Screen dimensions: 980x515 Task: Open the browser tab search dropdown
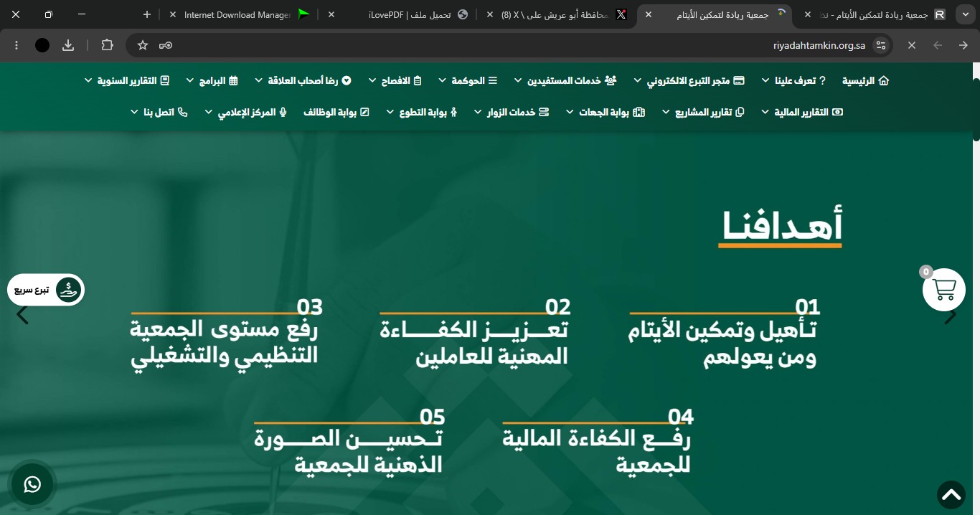pyautogui.click(x=966, y=14)
